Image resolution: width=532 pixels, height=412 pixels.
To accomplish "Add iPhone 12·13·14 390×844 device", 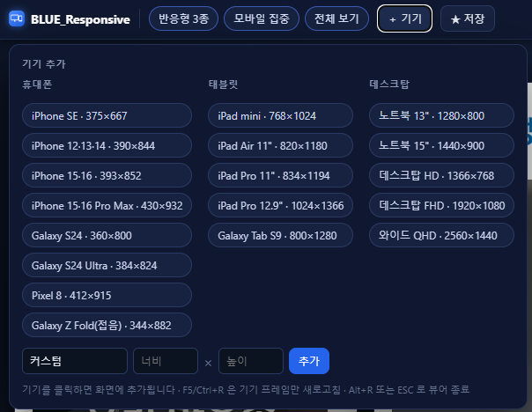I will (107, 145).
